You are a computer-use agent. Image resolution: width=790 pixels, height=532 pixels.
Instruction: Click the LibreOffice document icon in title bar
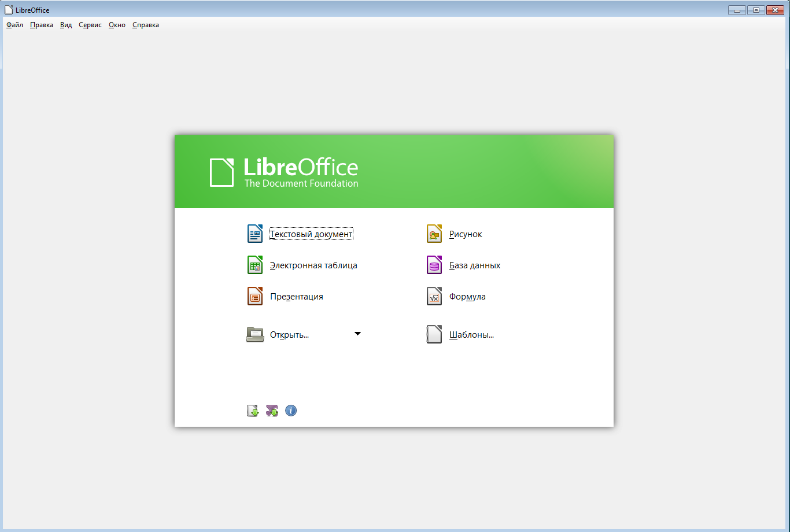(9, 10)
